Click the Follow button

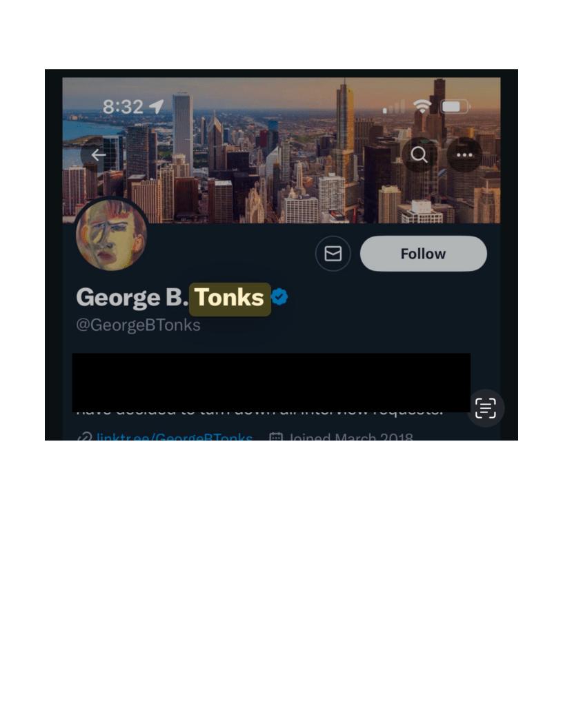point(423,254)
